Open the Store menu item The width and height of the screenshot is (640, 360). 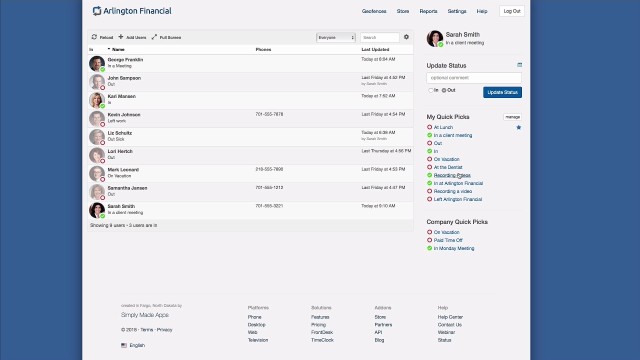[403, 11]
